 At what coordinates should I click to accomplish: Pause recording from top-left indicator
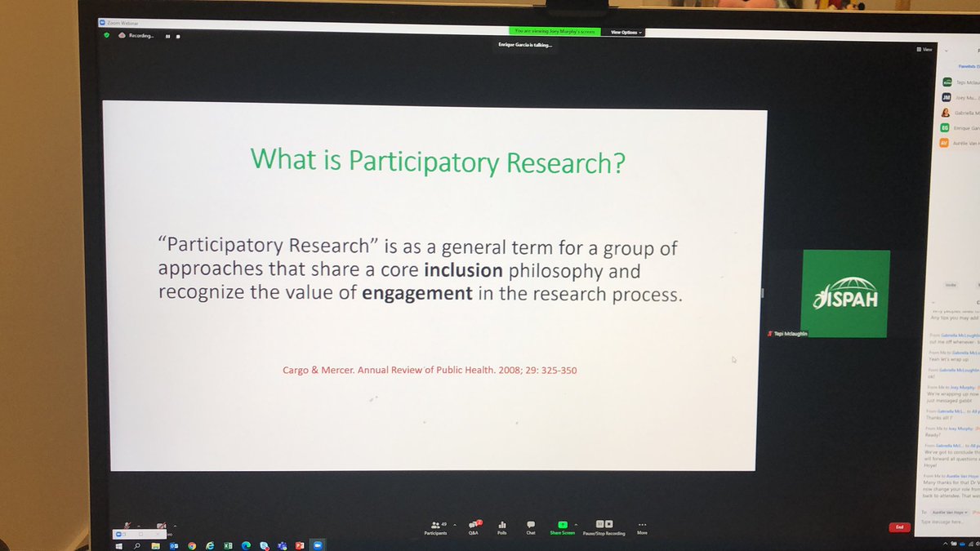pyautogui.click(x=168, y=36)
